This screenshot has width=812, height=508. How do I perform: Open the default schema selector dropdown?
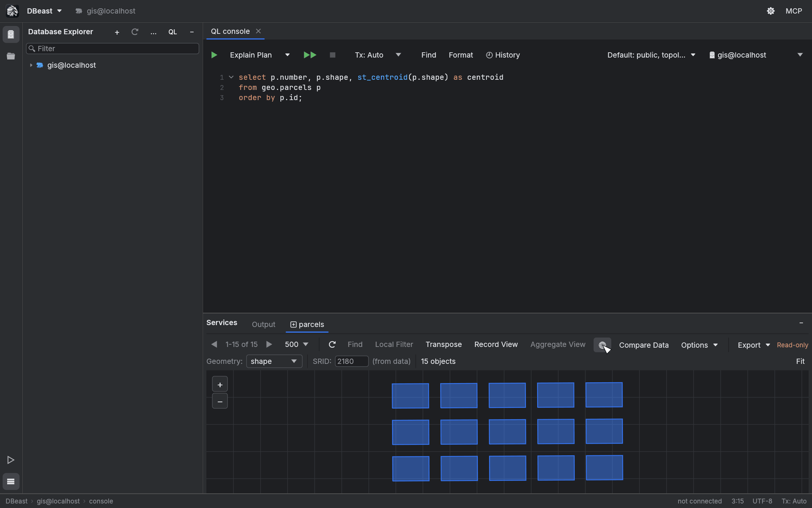pyautogui.click(x=651, y=55)
